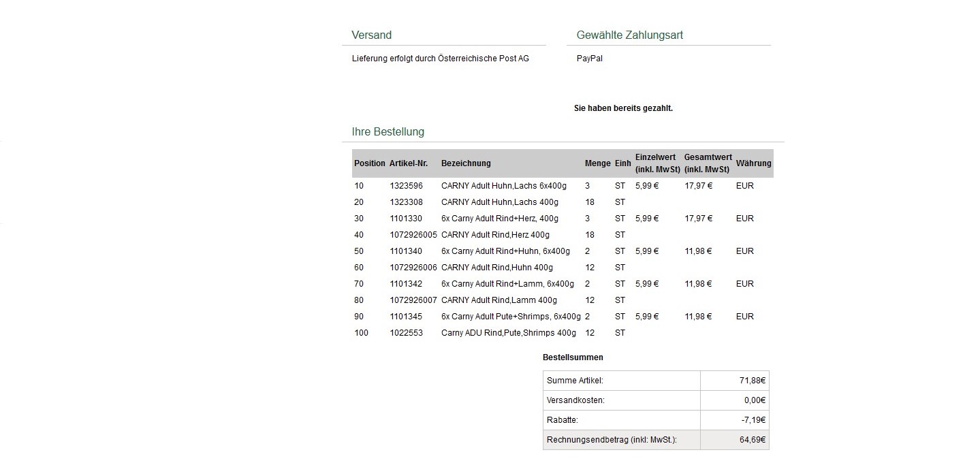Image resolution: width=980 pixels, height=463 pixels.
Task: Click the Ihre Bestellung heading
Action: click(388, 132)
